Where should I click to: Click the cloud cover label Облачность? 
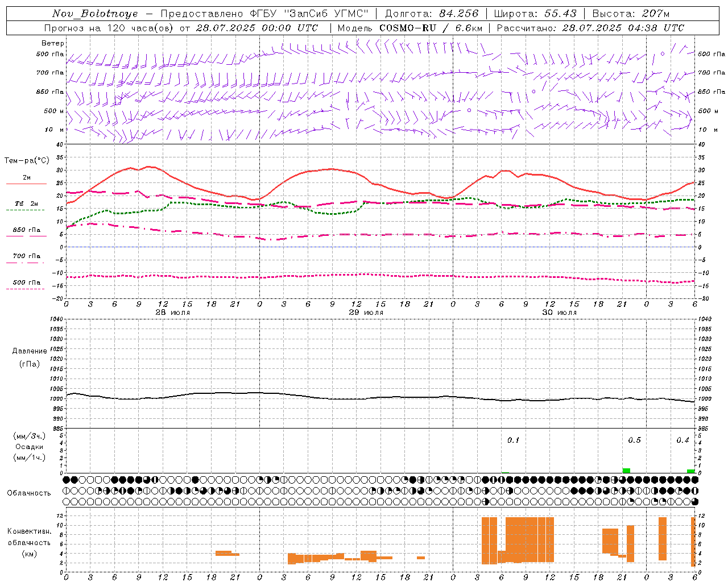click(29, 493)
